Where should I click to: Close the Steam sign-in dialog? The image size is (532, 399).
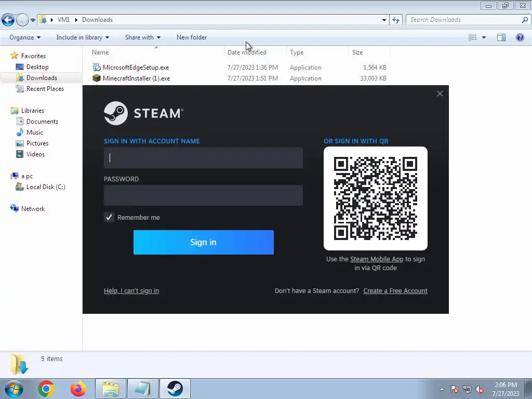point(440,94)
